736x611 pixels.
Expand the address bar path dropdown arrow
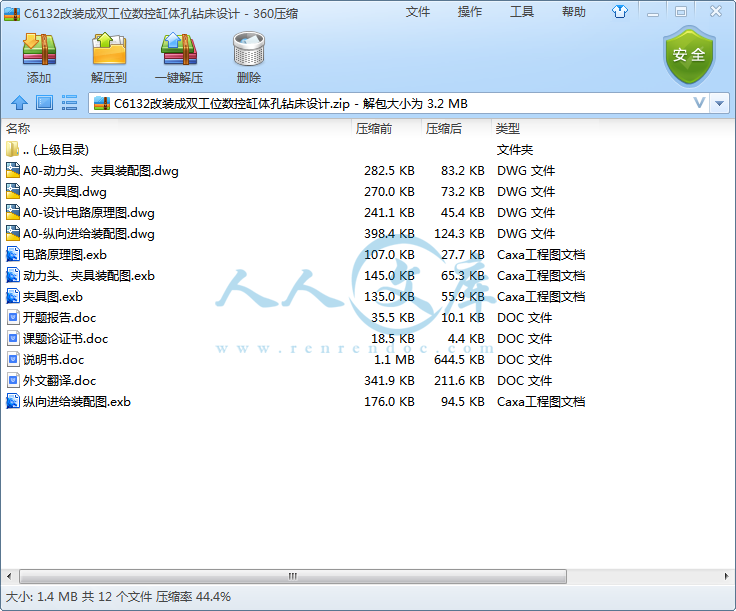pyautogui.click(x=720, y=103)
